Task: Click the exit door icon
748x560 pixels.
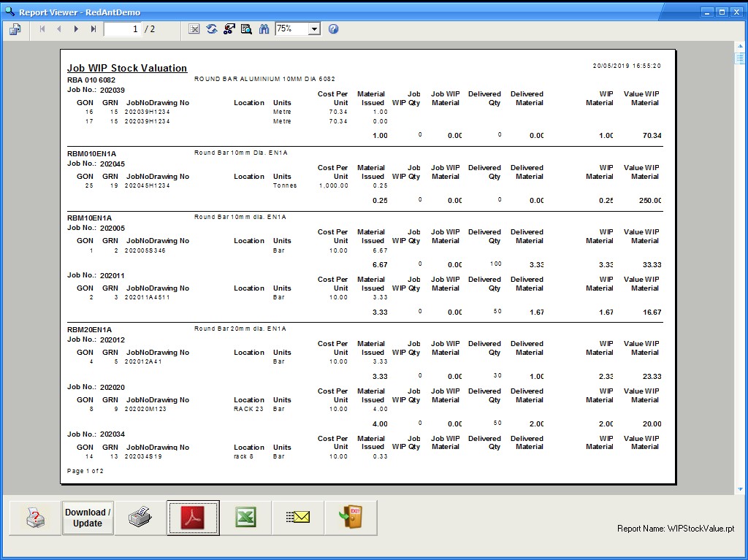Action: 351,518
